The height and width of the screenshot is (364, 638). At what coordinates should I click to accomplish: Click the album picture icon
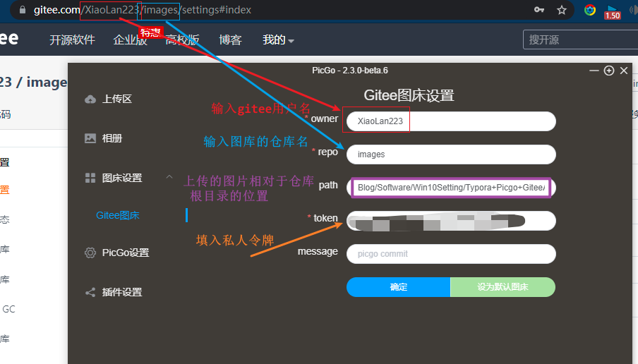(90, 138)
